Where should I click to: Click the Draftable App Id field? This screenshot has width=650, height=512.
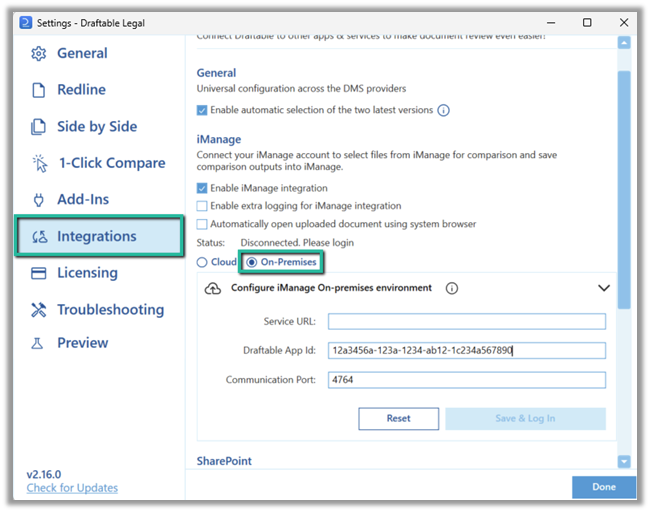click(x=467, y=351)
